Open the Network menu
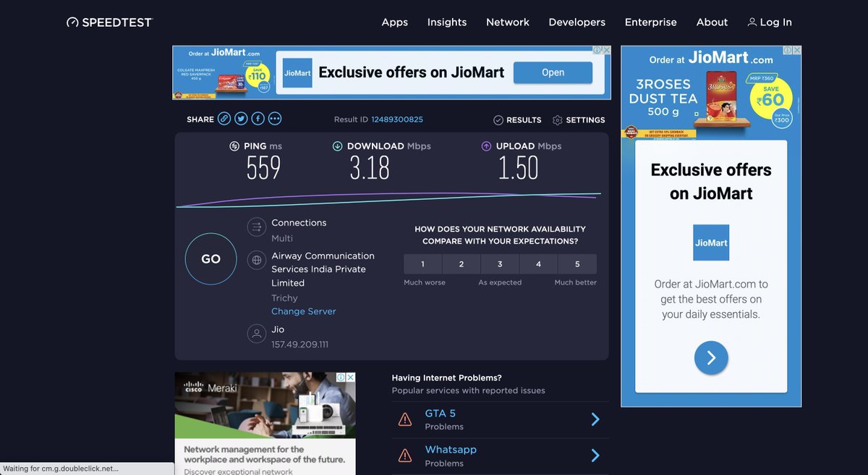The width and height of the screenshot is (868, 475). [508, 22]
